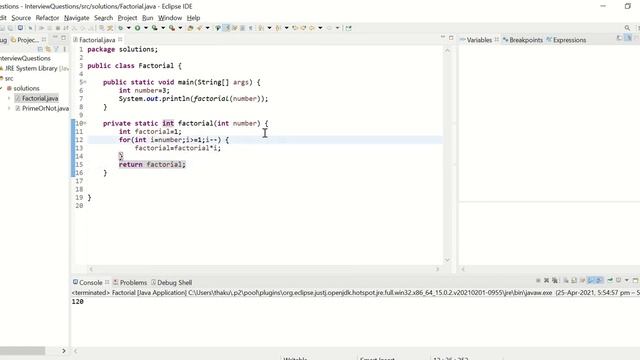The height and width of the screenshot is (360, 640).
Task: Select PrimeOrNot.java in the project tree
Action: click(45, 108)
